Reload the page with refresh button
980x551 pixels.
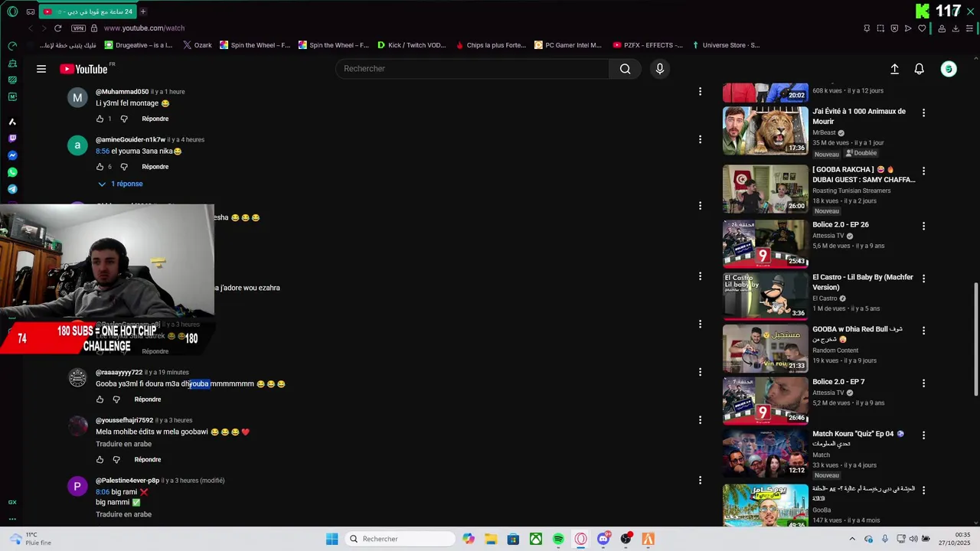tap(57, 28)
